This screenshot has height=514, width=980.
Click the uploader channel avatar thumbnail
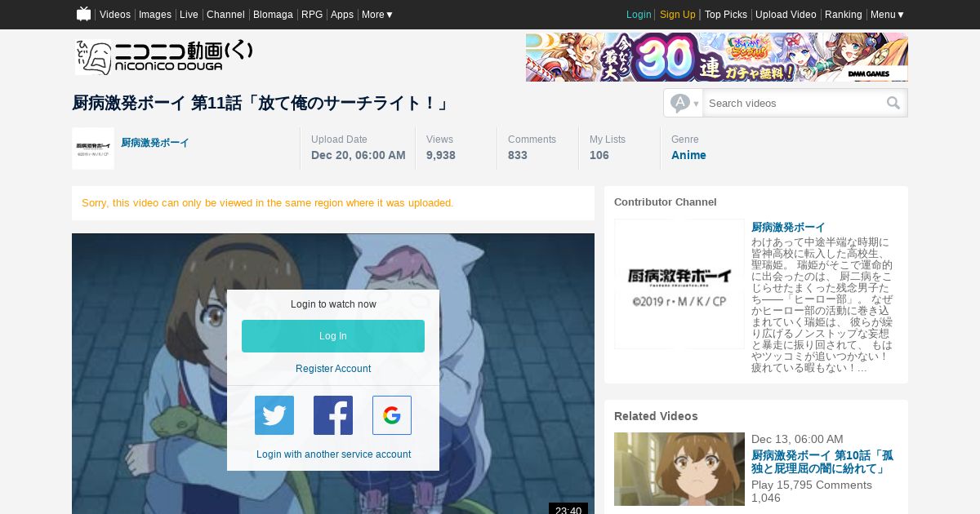[x=93, y=148]
